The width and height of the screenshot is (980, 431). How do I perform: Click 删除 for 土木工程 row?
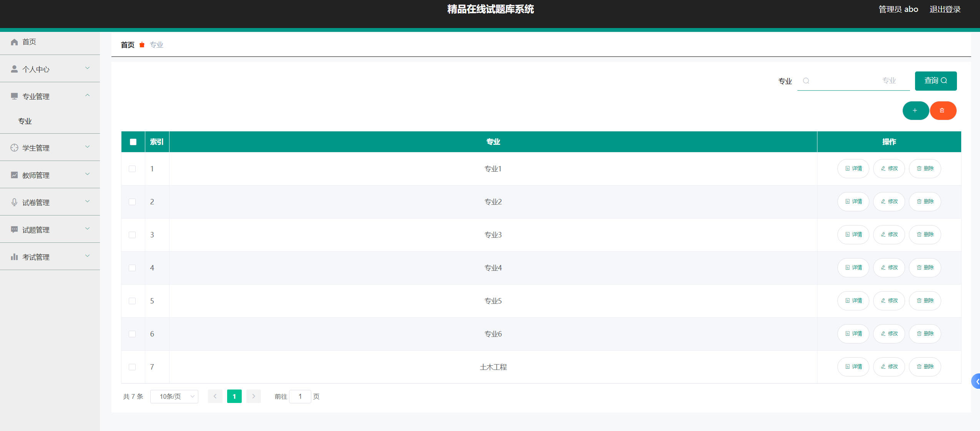pyautogui.click(x=925, y=367)
